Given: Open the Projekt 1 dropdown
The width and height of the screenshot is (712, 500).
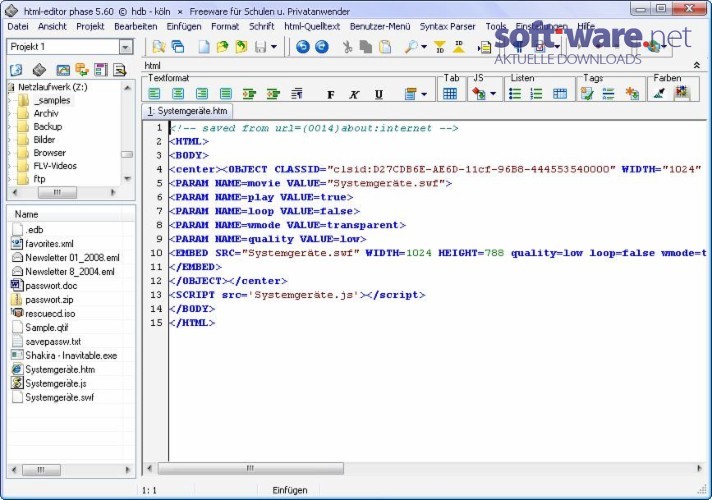Looking at the screenshot, I should 125,47.
